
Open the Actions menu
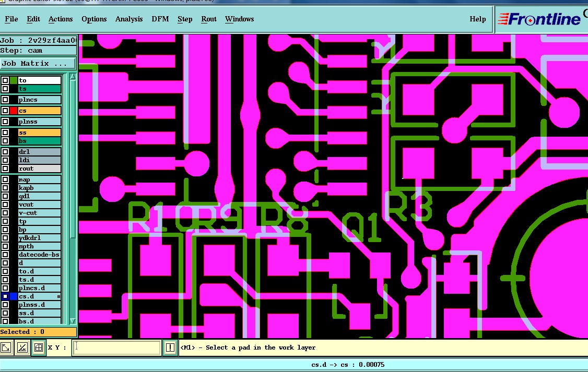61,19
